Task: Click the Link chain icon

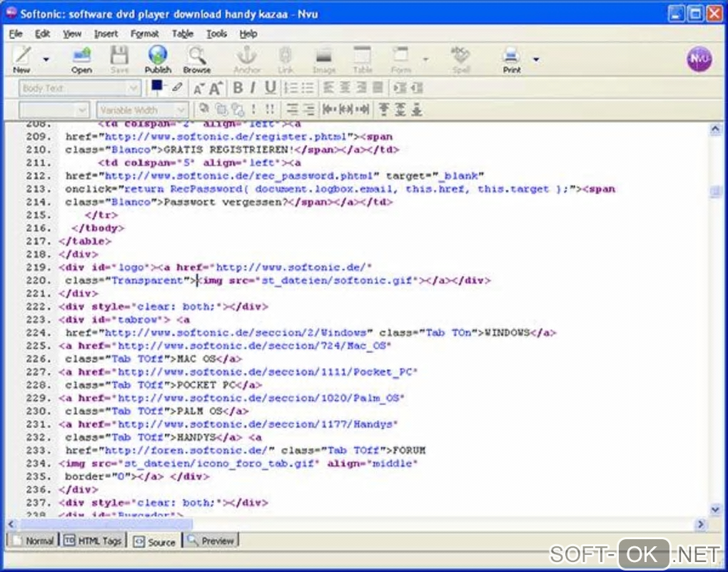Action: 285,59
